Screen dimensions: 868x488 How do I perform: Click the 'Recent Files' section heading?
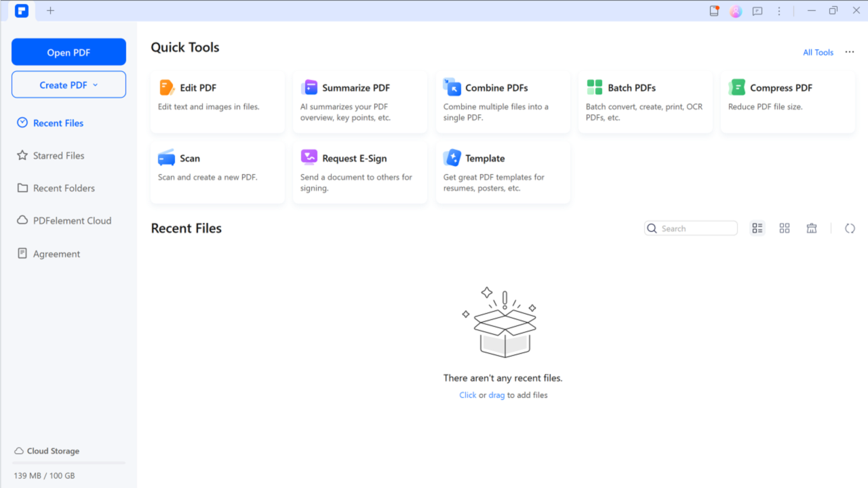(x=186, y=228)
